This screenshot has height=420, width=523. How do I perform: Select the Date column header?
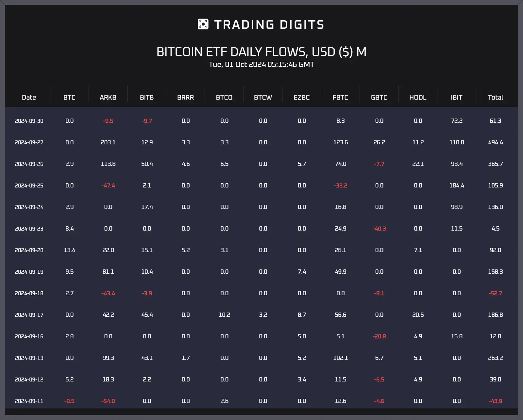[x=29, y=97]
